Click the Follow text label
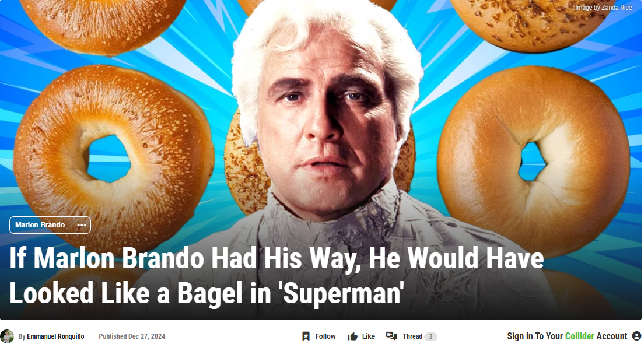 coord(325,336)
